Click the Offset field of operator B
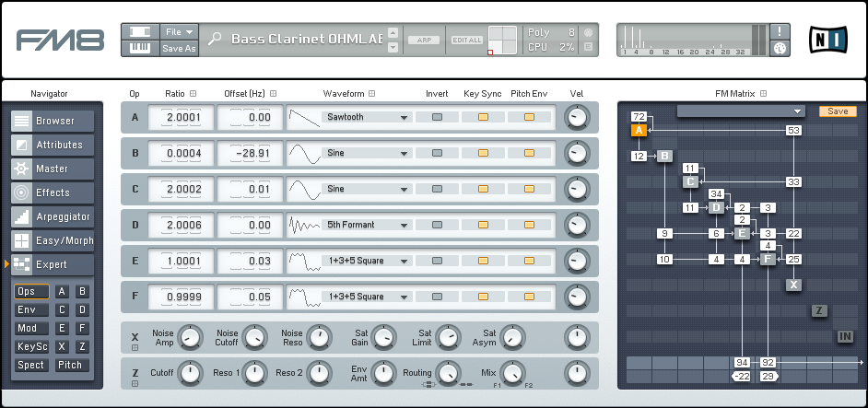The width and height of the screenshot is (868, 408). tap(251, 154)
